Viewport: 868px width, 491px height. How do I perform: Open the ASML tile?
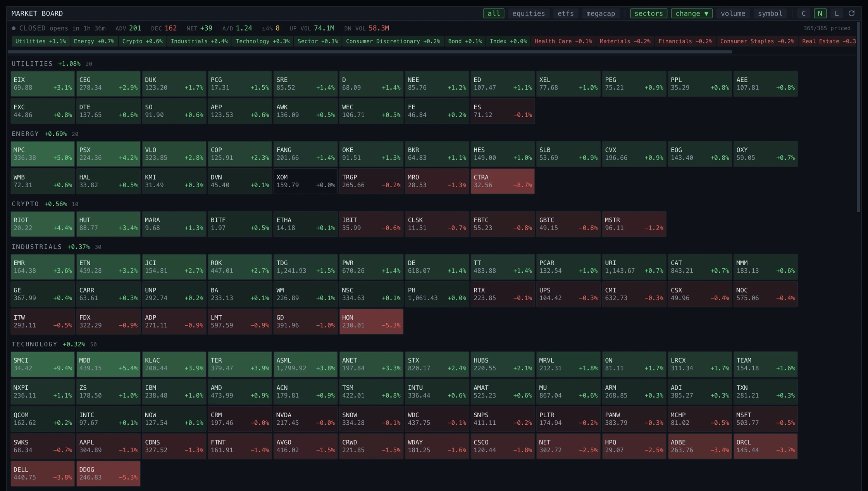point(305,364)
